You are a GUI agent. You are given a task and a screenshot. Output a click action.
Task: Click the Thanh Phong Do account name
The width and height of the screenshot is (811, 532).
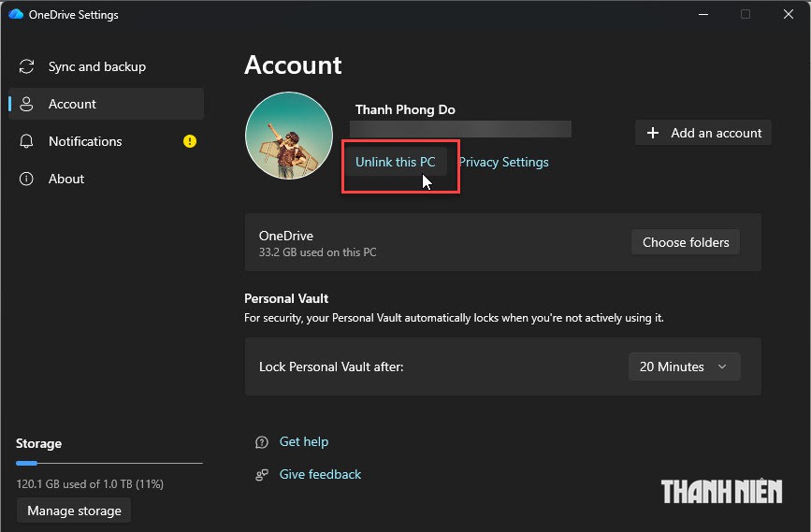point(405,109)
